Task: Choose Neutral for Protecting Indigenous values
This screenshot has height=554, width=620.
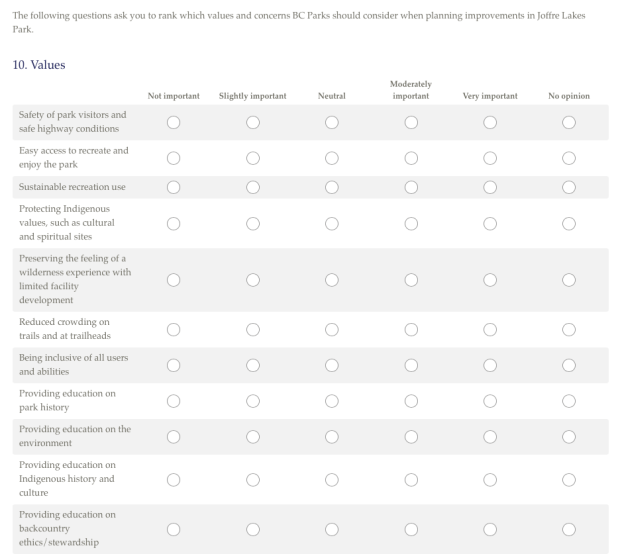Action: [x=331, y=222]
